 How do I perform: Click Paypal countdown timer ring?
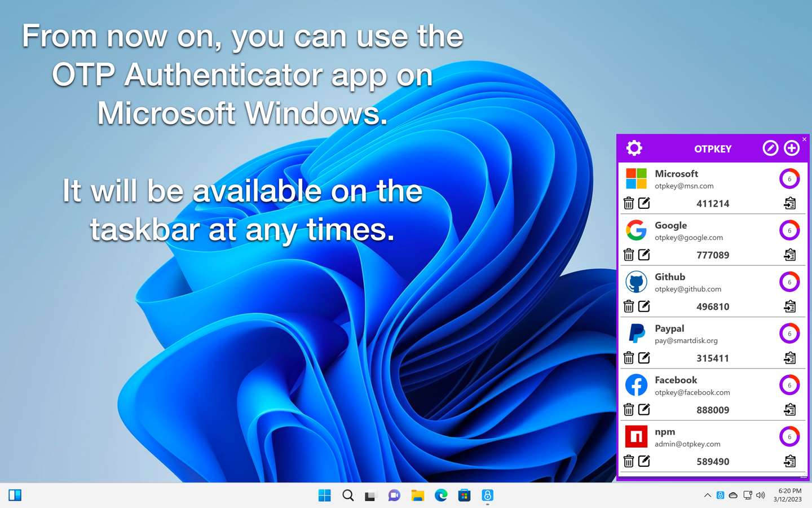tap(789, 334)
